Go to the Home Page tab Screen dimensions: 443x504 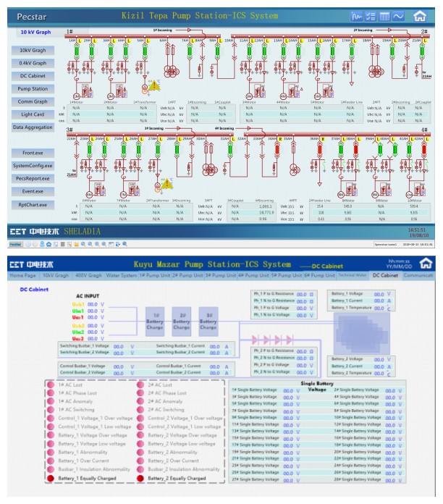(22, 276)
